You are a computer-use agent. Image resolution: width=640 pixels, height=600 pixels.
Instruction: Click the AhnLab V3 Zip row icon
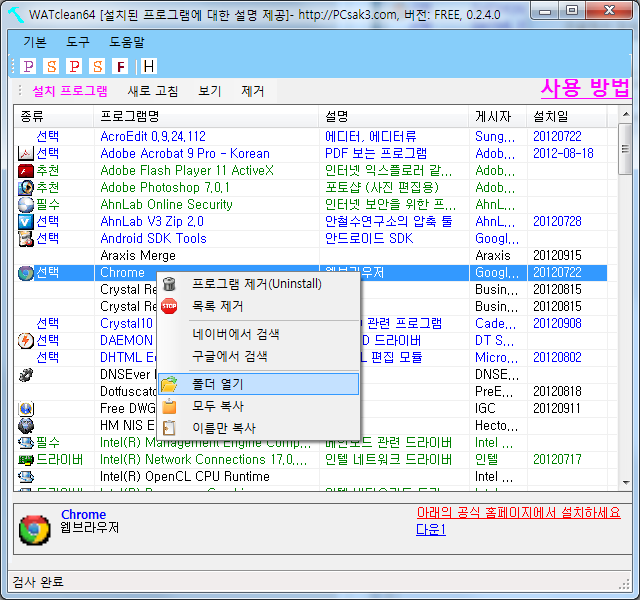(x=26, y=222)
